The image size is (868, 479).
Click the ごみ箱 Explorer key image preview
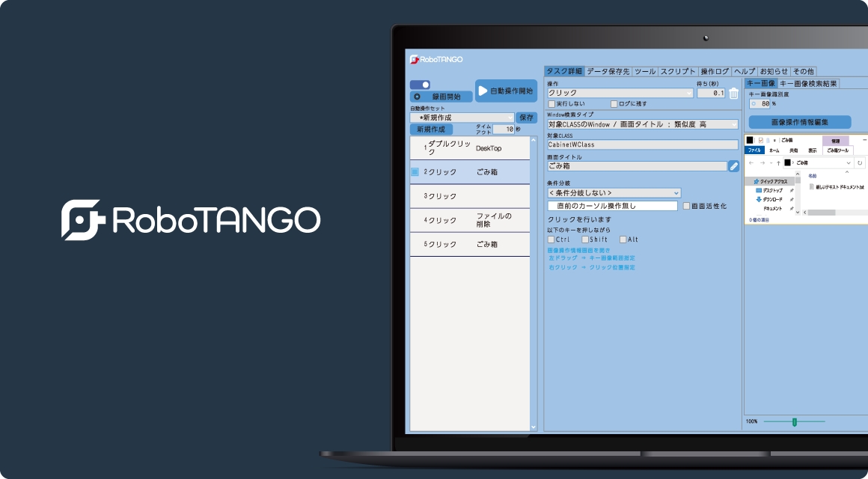806,179
